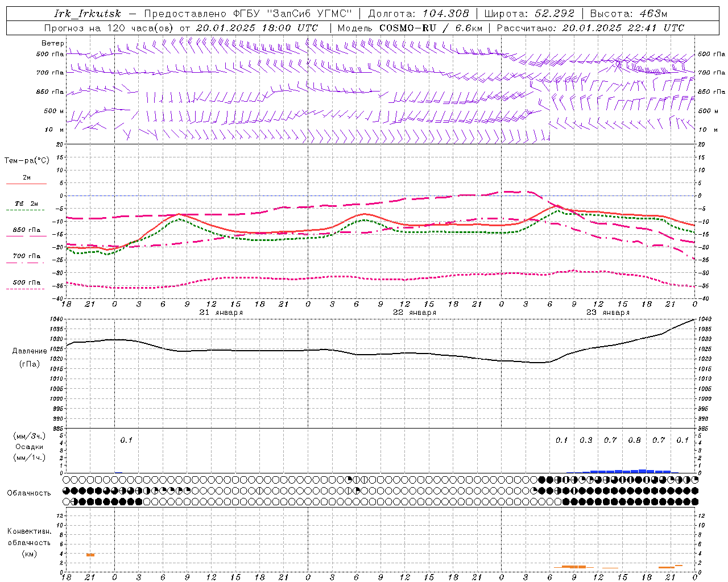The height and width of the screenshot is (582, 728).
Task: Click the '22 января' date label
Action: pyautogui.click(x=415, y=313)
